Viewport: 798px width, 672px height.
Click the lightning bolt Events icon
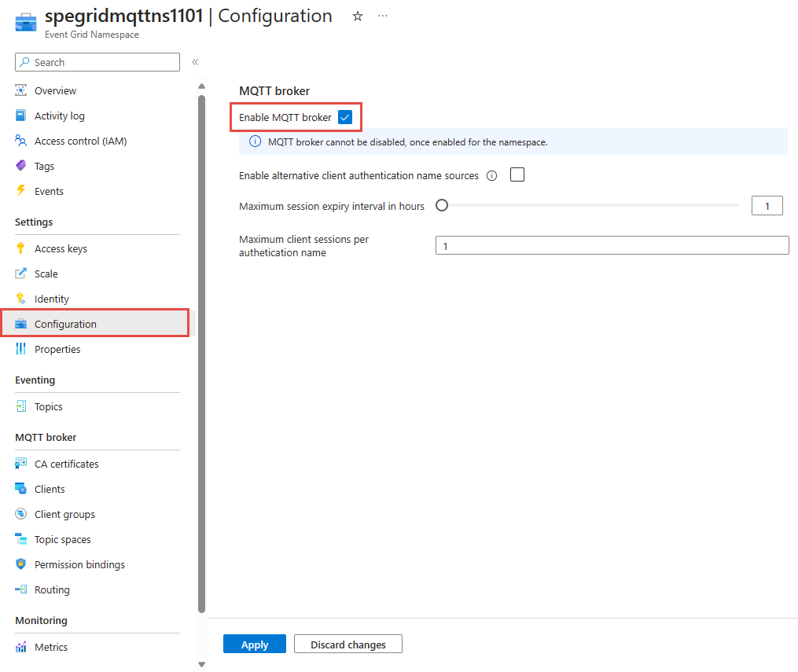coord(21,191)
